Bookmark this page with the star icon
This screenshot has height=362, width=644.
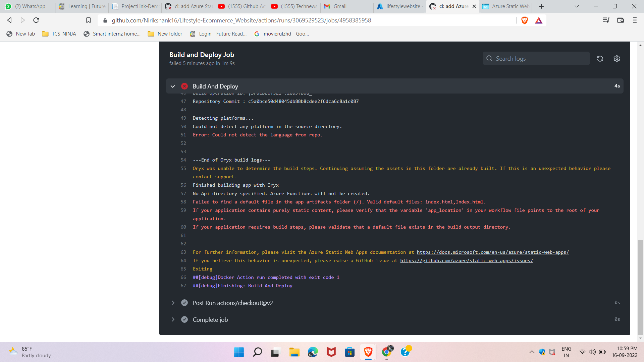coord(88,20)
